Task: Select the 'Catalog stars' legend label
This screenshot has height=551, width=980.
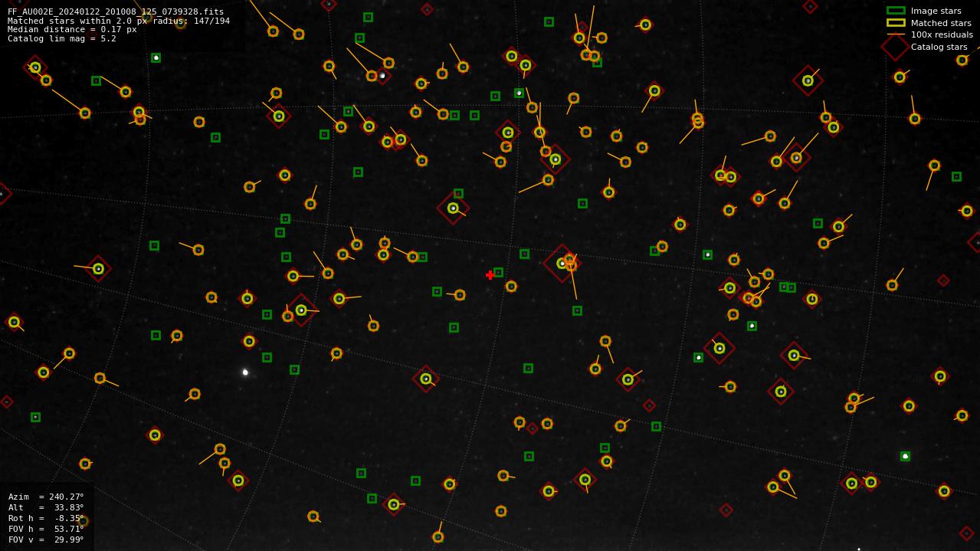Action: (x=939, y=47)
